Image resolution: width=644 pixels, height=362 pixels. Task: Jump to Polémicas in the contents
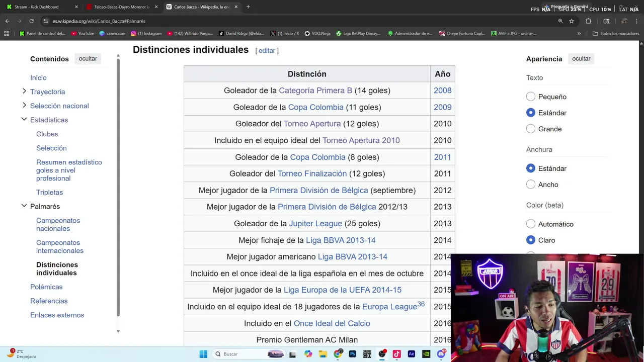[46, 287]
